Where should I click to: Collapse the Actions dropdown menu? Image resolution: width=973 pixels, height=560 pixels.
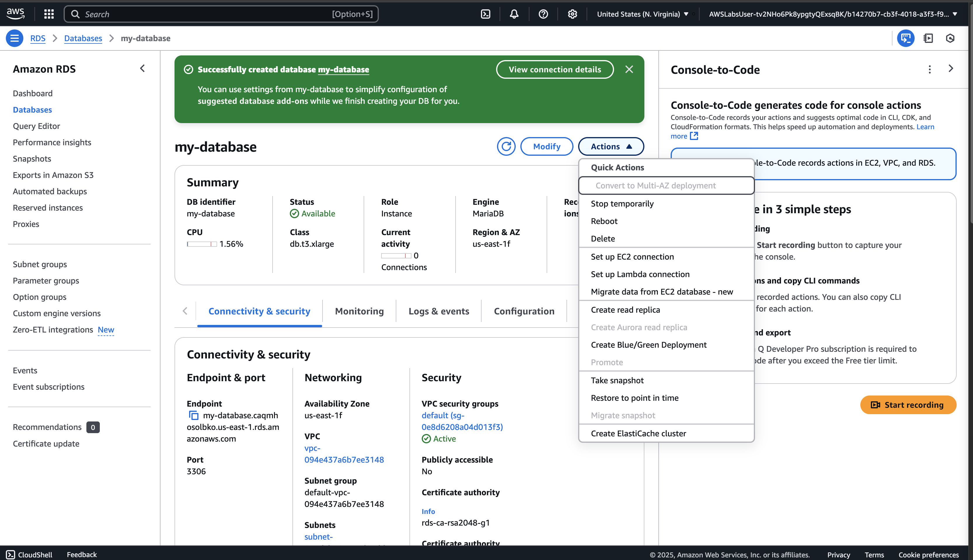(x=611, y=146)
